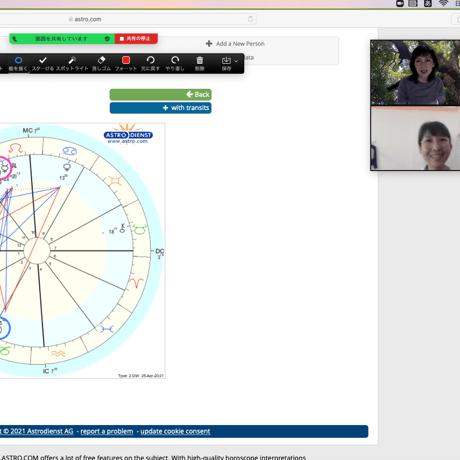Expand the chart with transits
The height and width of the screenshot is (460, 460).
[160, 108]
